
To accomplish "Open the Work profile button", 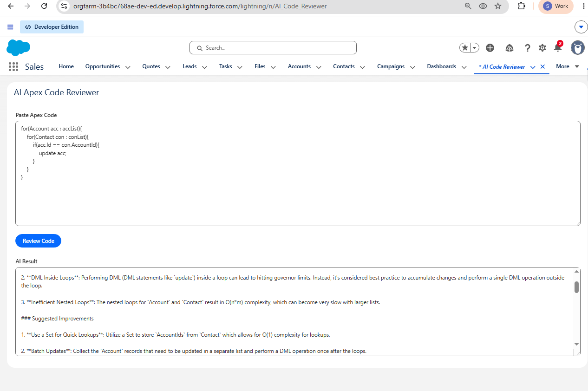I will [556, 6].
